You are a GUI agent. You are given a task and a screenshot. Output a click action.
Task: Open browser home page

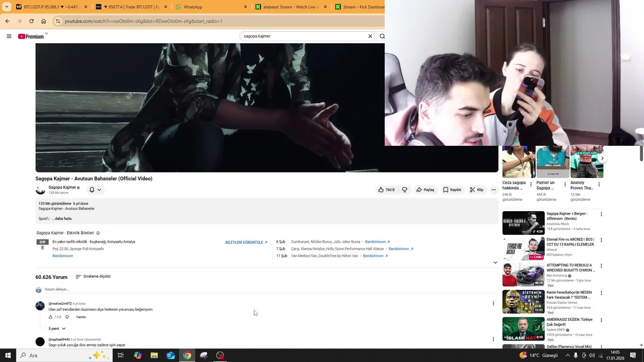43,21
